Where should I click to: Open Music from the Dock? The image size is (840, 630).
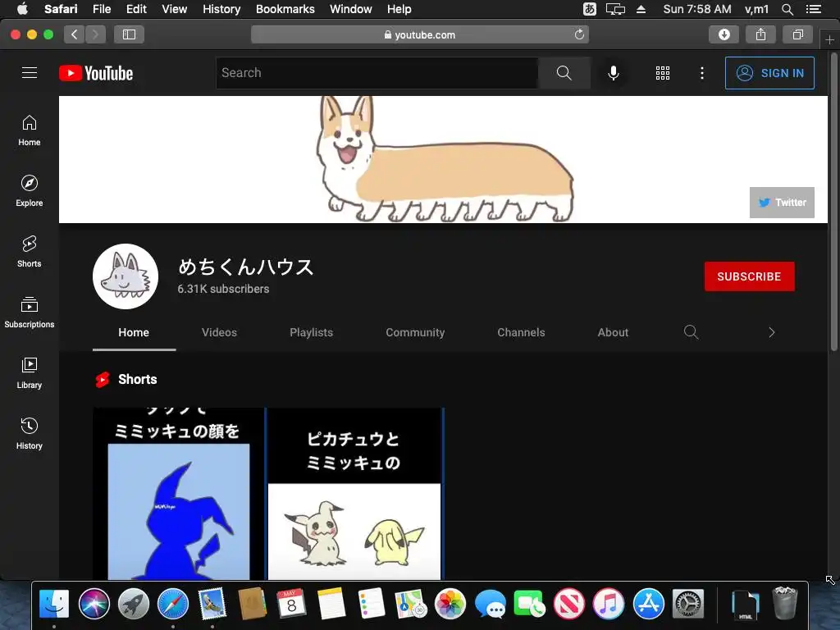tap(609, 604)
